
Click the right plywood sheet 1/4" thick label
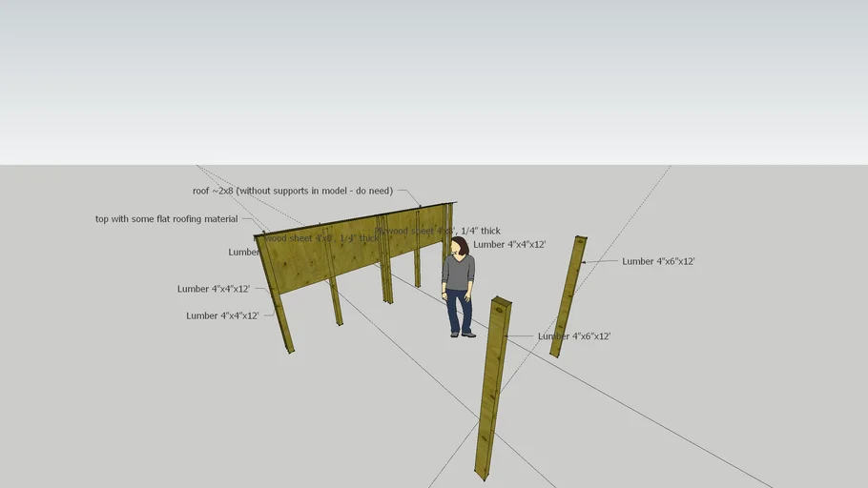click(439, 231)
